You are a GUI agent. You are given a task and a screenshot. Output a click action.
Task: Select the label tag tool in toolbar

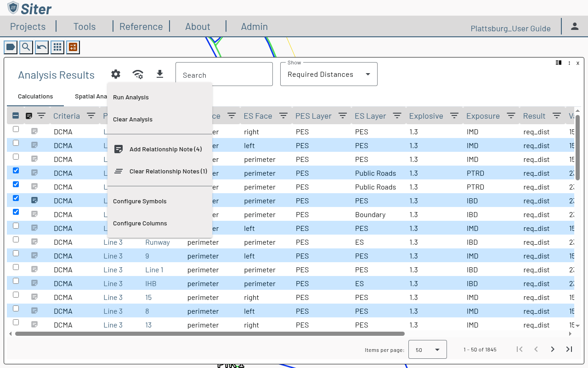(x=11, y=47)
